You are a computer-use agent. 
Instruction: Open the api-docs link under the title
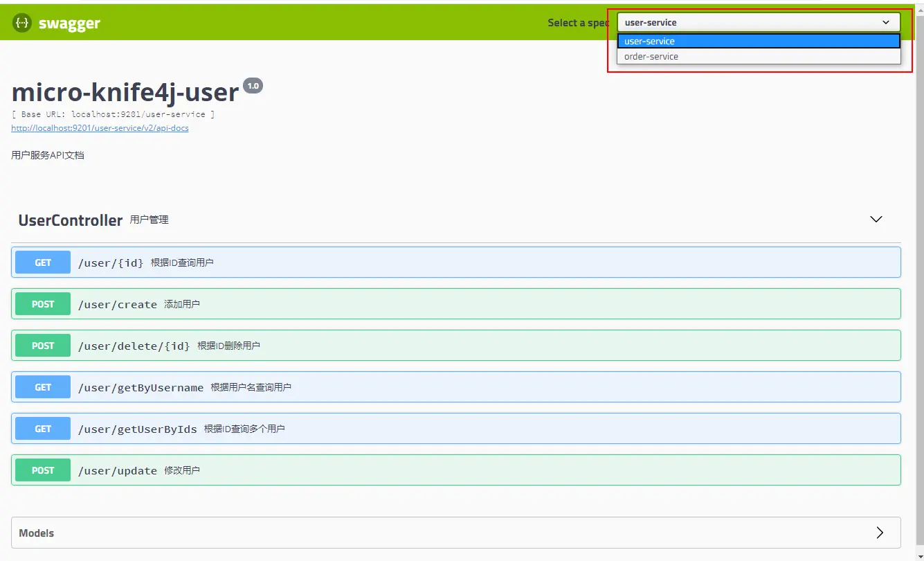pyautogui.click(x=100, y=128)
